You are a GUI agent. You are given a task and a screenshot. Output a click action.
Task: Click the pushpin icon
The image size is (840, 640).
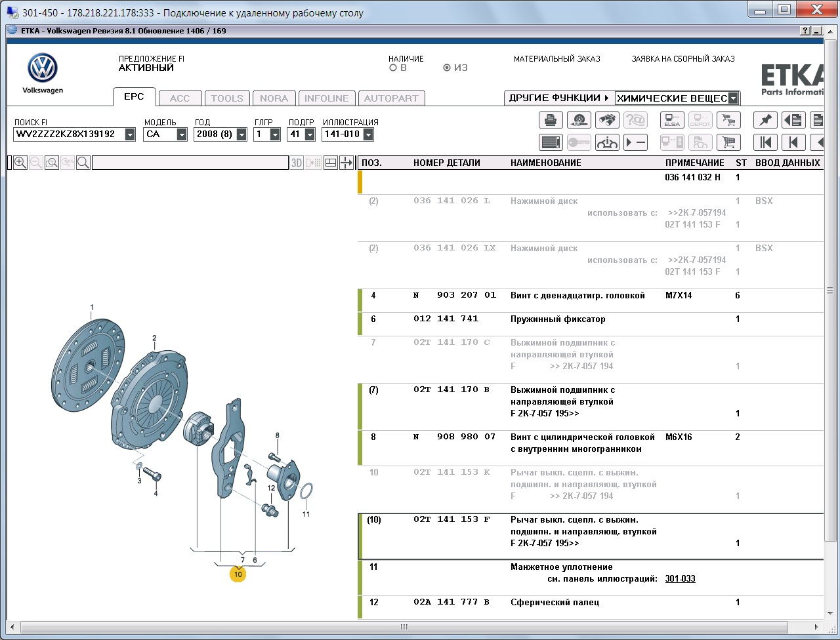pos(765,120)
